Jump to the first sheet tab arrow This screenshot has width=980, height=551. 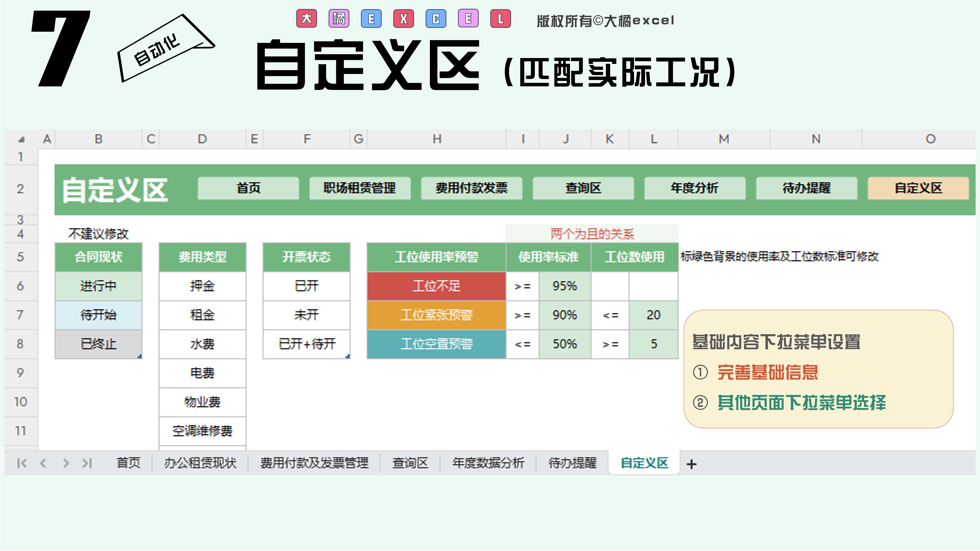(x=22, y=463)
